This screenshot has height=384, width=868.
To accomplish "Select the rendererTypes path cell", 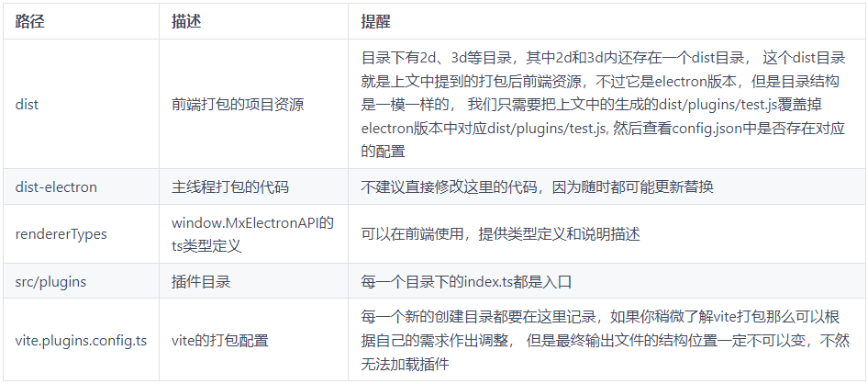I will (61, 234).
